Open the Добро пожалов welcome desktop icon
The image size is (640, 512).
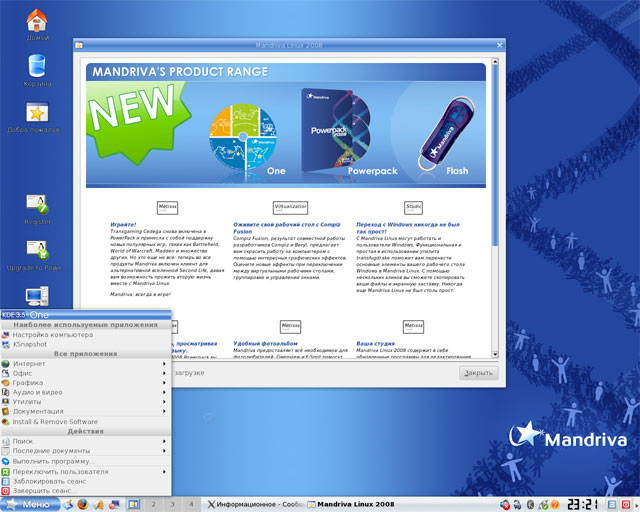click(x=36, y=116)
